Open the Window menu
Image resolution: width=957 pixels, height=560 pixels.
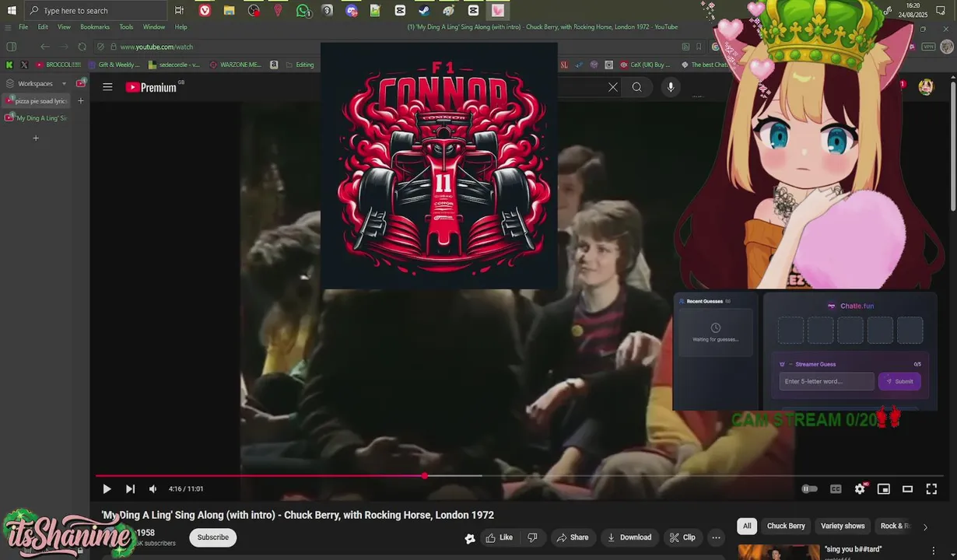(154, 26)
